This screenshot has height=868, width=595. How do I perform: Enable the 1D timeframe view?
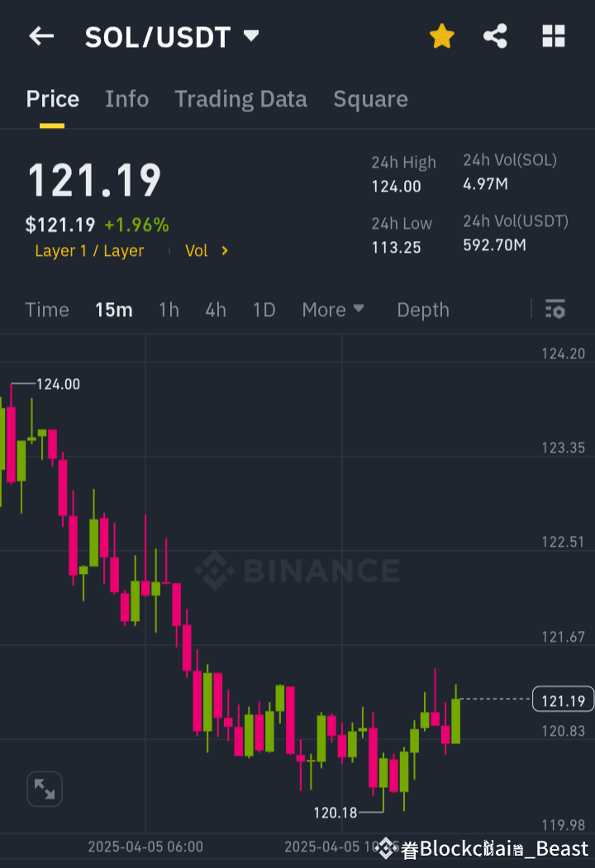tap(264, 310)
